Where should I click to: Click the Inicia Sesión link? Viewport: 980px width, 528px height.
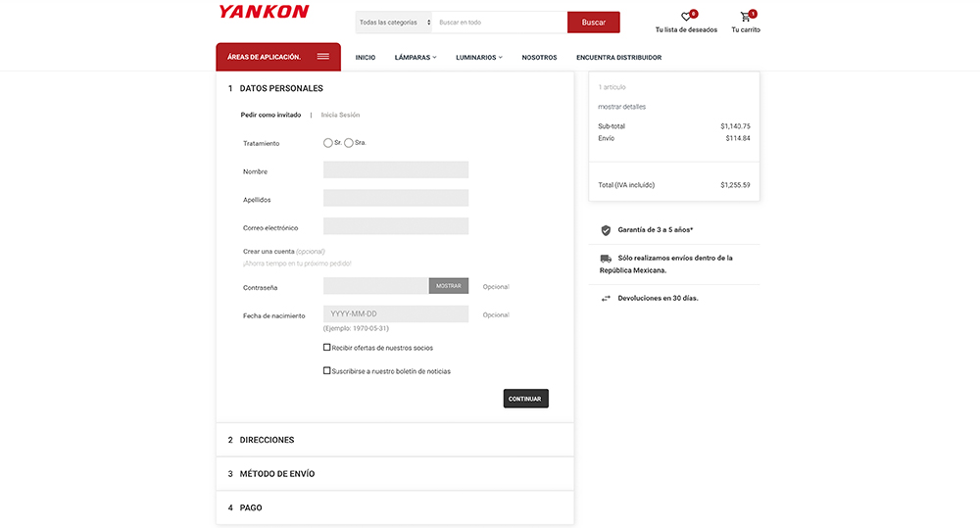[x=340, y=115]
